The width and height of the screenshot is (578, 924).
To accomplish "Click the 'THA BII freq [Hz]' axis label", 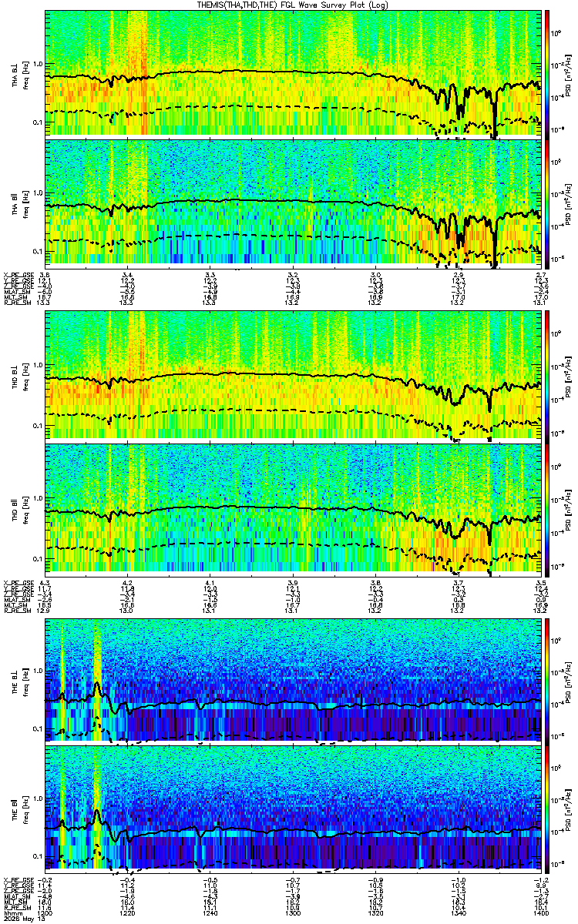I will tap(19, 203).
